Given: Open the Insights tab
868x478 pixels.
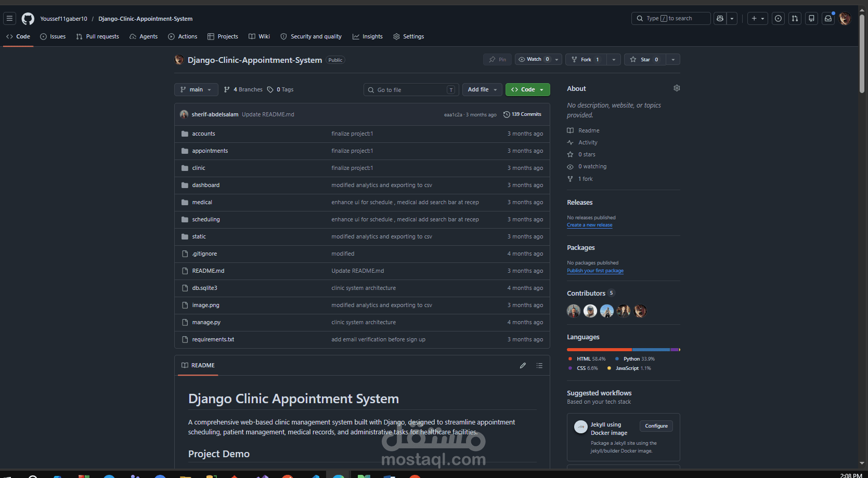Looking at the screenshot, I should (368, 36).
